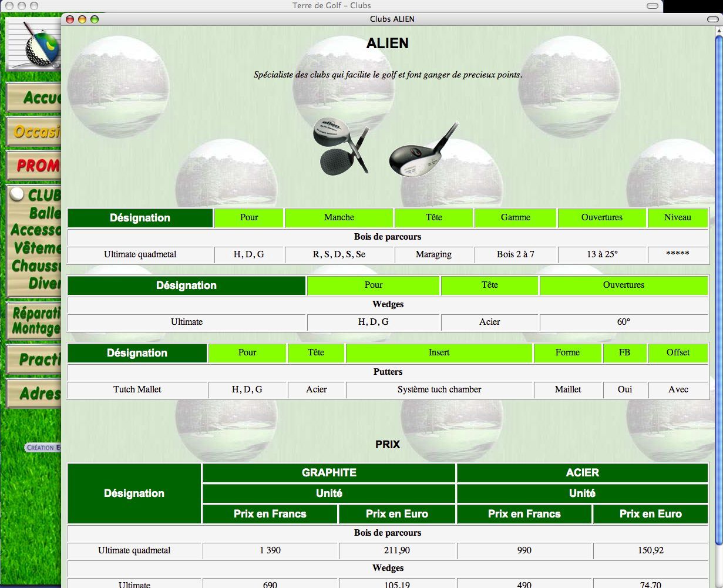Click the toolbar pill button of Terre de Golf window
This screenshot has height=588, width=723.
pyautogui.click(x=652, y=5)
